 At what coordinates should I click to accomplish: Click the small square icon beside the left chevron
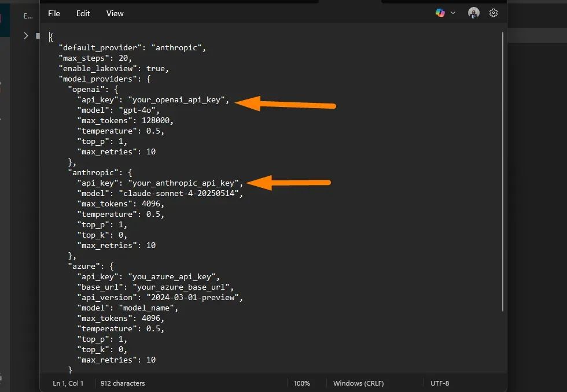[x=38, y=36]
